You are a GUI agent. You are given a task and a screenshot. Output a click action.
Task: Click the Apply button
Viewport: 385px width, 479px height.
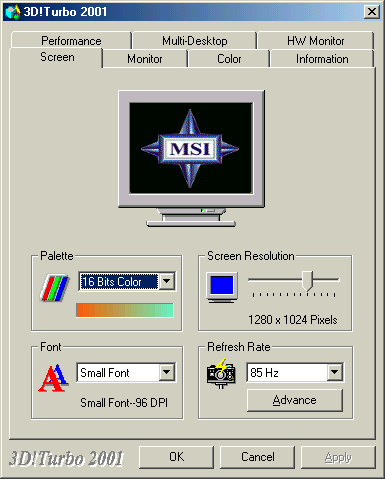point(338,457)
